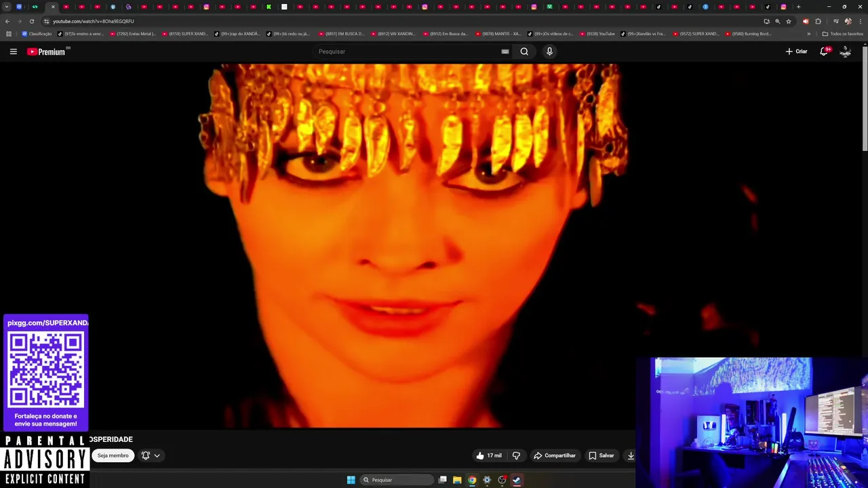Bookmark this page with star icon
Image resolution: width=868 pixels, height=488 pixels.
pos(789,21)
